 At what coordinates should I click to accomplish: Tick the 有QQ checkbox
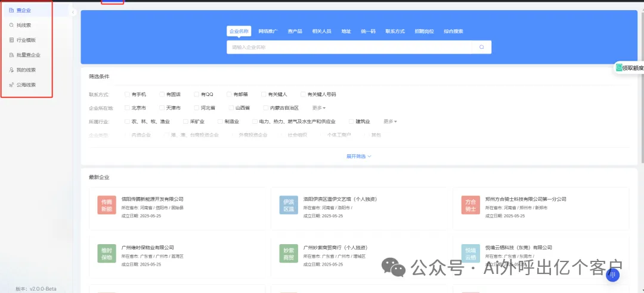[196, 94]
